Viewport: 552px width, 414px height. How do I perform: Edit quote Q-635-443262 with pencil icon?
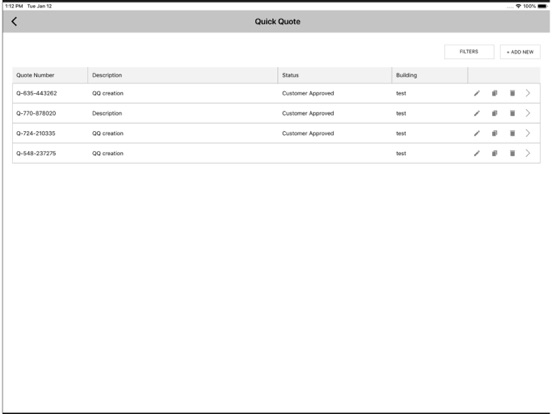click(477, 93)
